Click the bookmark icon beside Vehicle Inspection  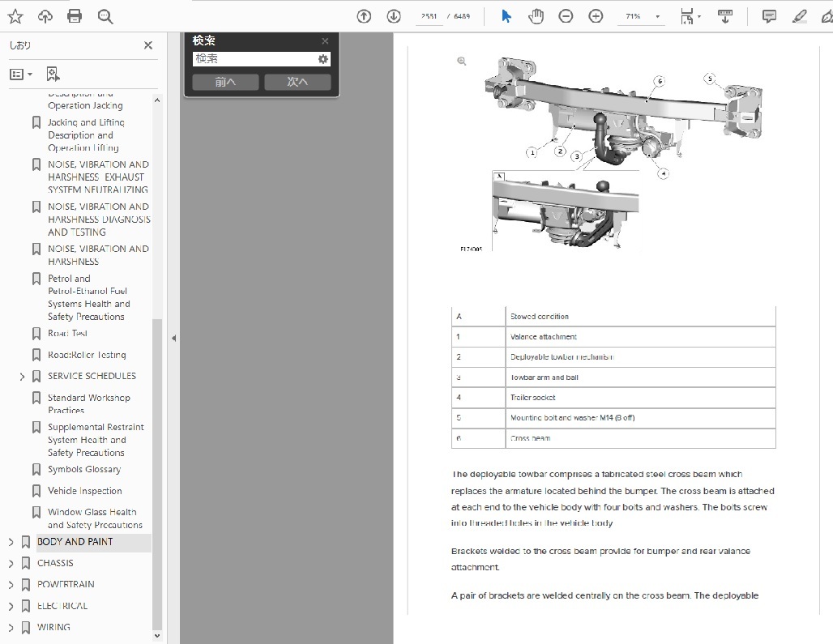coord(36,491)
